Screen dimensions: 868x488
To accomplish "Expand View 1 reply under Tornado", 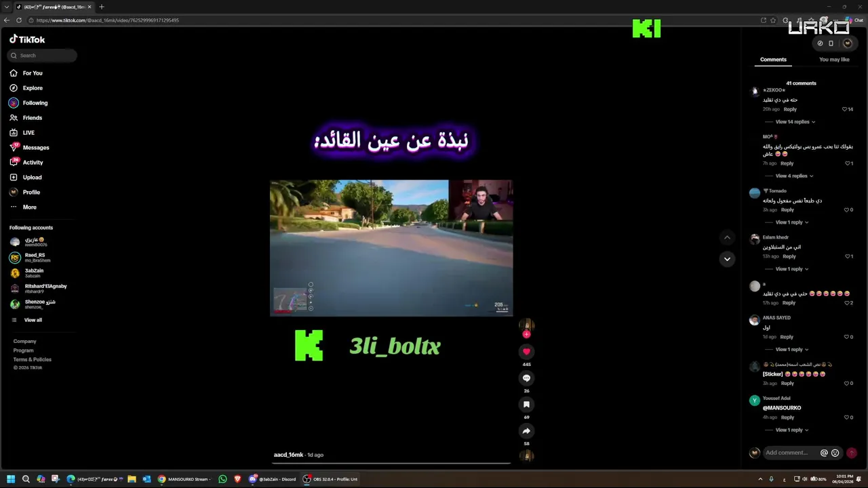I will (x=791, y=222).
